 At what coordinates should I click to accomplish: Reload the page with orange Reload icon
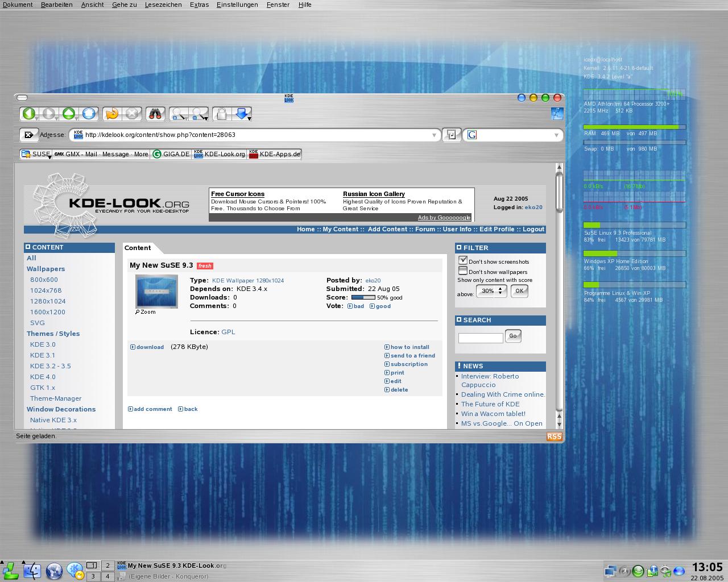[x=112, y=114]
